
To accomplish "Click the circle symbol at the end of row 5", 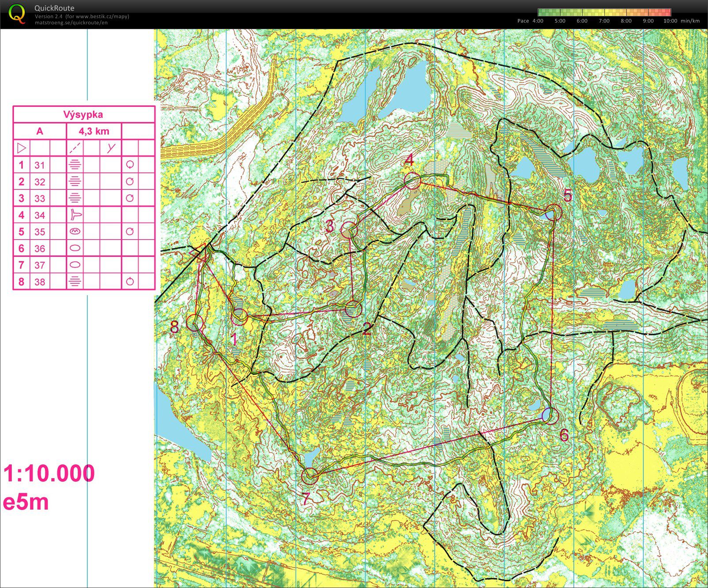I will pos(130,231).
